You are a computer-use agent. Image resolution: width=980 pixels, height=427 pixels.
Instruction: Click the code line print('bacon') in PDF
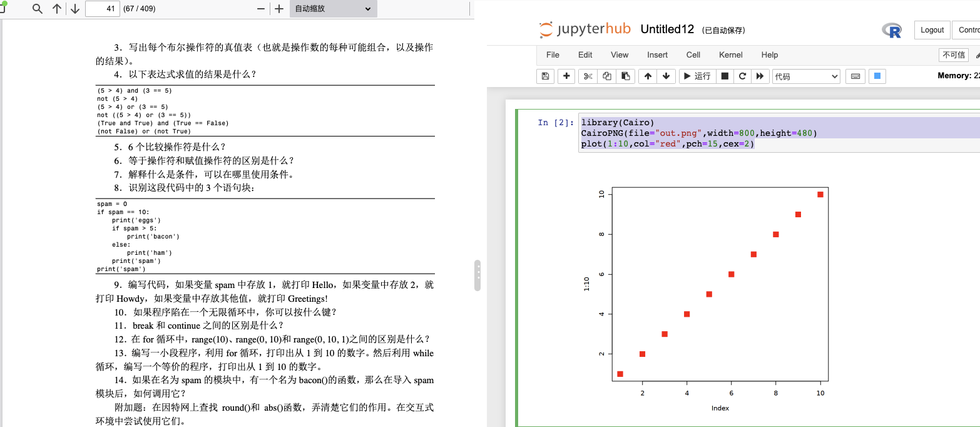153,237
